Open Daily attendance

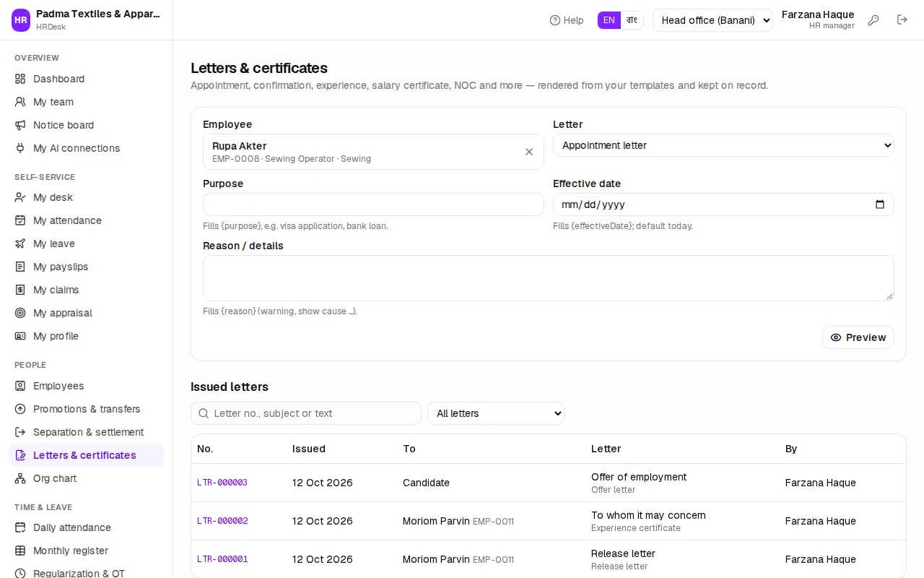(87, 527)
